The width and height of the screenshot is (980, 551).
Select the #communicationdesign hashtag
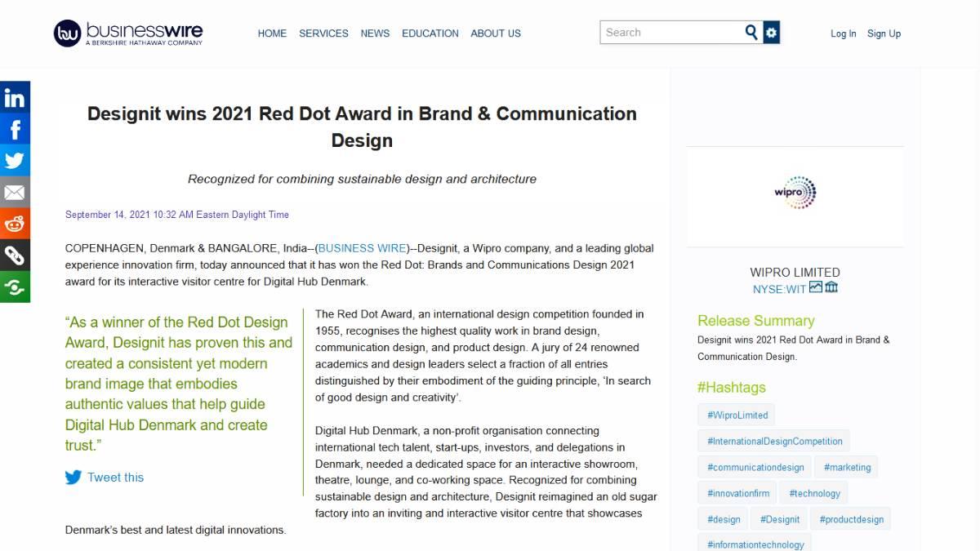[x=755, y=467]
